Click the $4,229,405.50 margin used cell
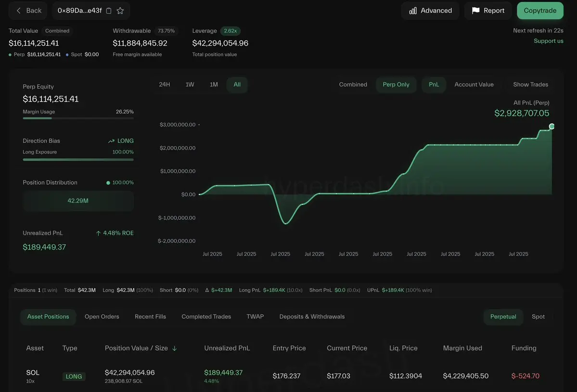Viewport: 577px width, 392px height. point(465,376)
